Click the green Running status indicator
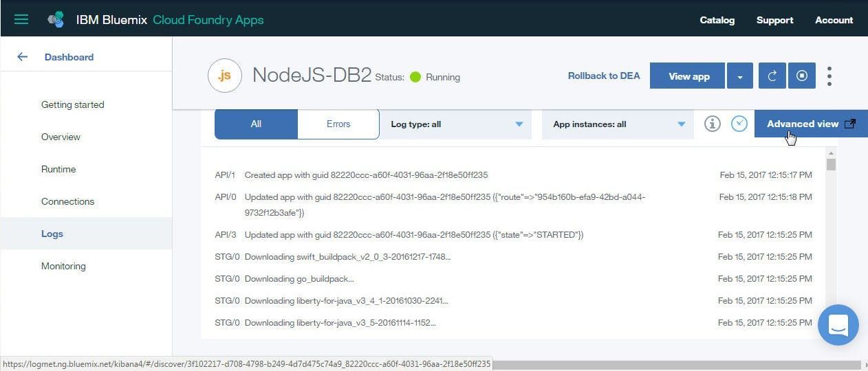The width and height of the screenshot is (868, 371). (415, 77)
